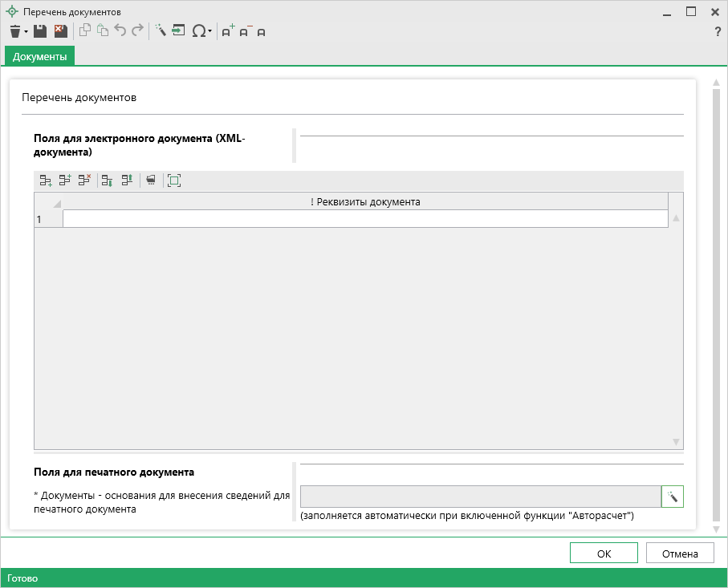
Task: Click the magic wand icon in top toolbar
Action: click(160, 31)
